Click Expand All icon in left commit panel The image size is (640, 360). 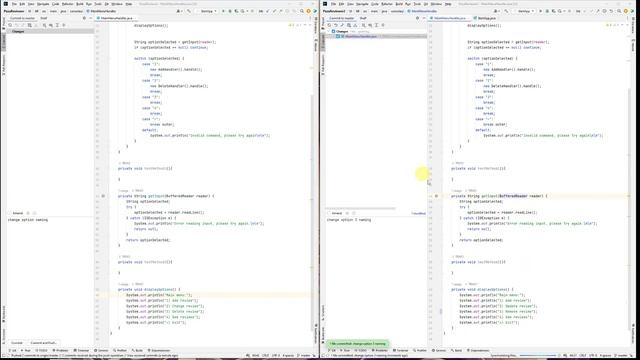click(x=57, y=25)
